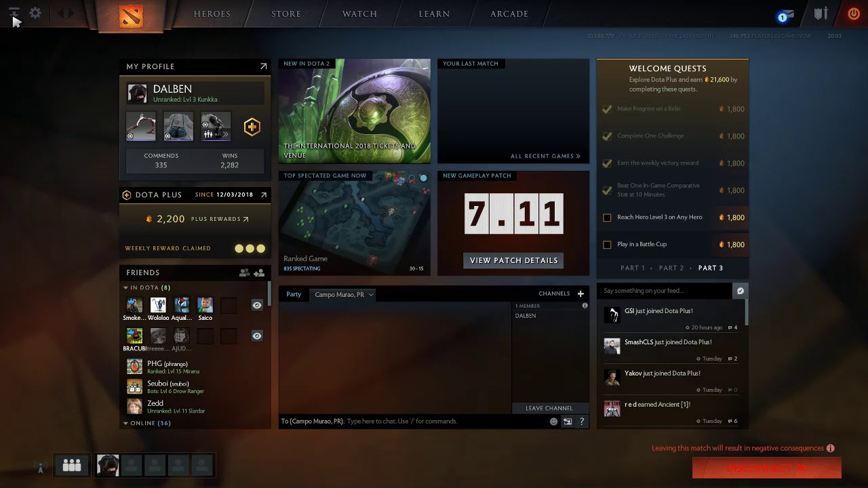Click the Dota 2 logo home button
This screenshot has width=868, height=488.
coord(131,15)
